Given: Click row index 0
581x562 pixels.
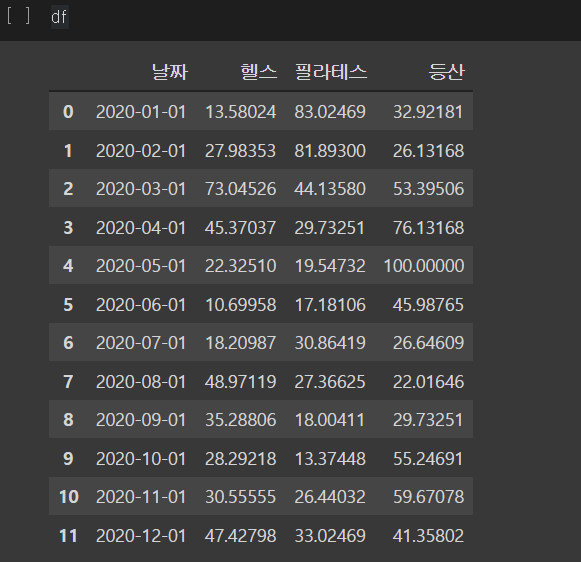Looking at the screenshot, I should click(68, 112).
